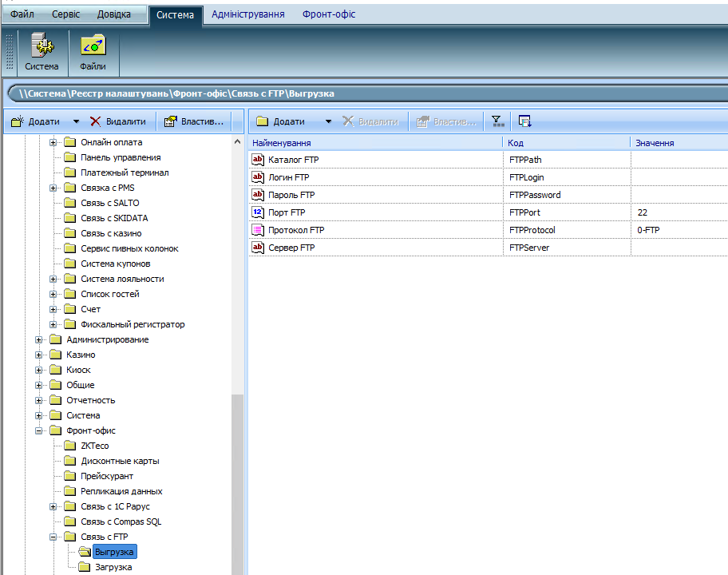The width and height of the screenshot is (728, 575).
Task: Click Додати button in the right panel
Action: point(281,121)
